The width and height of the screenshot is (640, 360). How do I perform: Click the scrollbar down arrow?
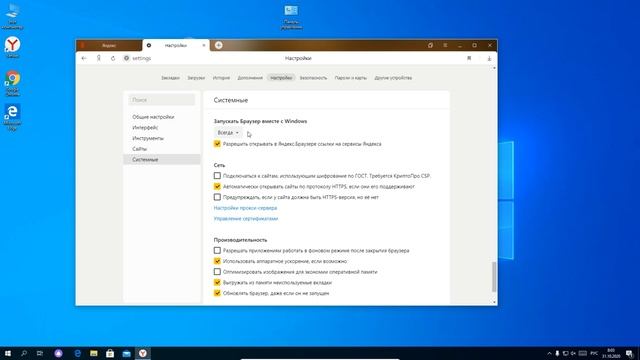pyautogui.click(x=494, y=302)
